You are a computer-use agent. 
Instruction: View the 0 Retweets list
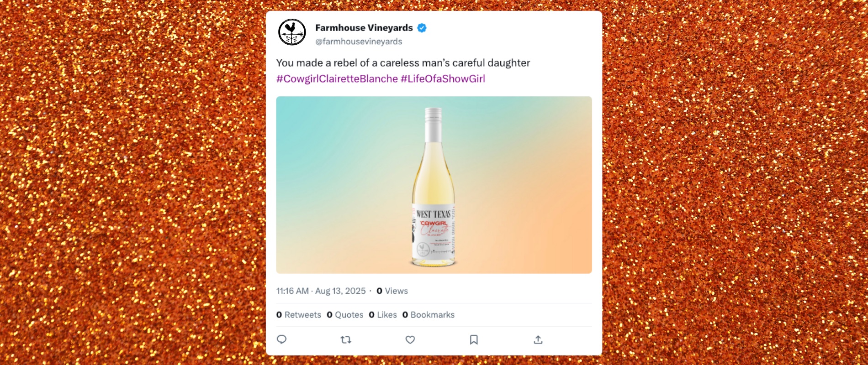pyautogui.click(x=299, y=315)
